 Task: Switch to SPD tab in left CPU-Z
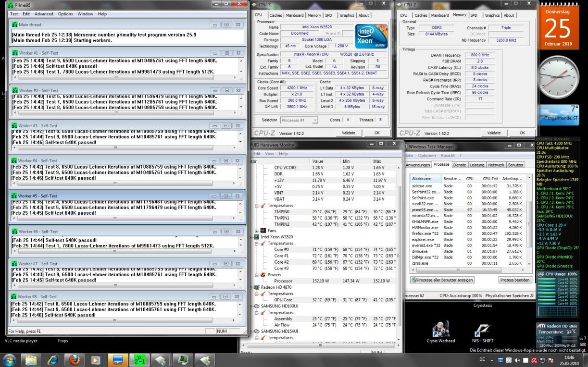pos(328,15)
